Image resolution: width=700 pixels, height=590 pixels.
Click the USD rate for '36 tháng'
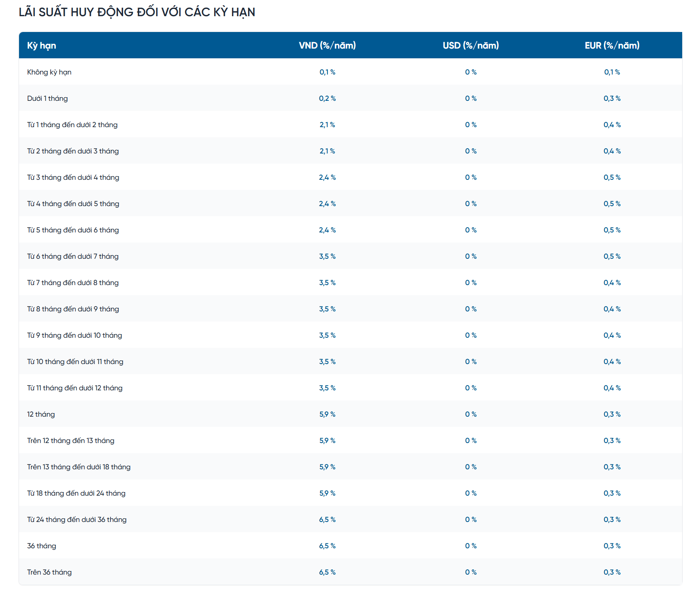click(470, 546)
